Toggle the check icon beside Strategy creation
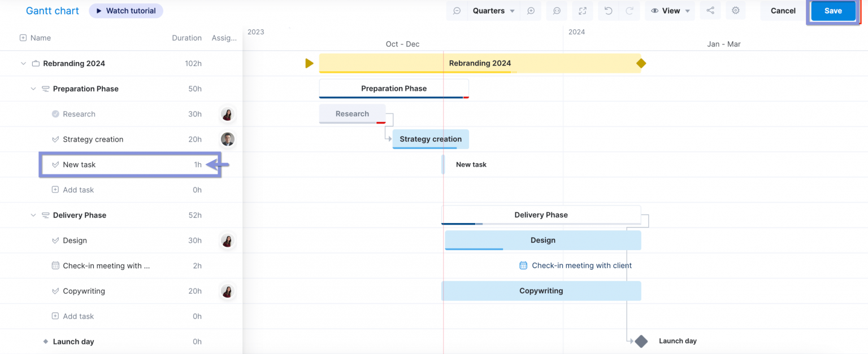This screenshot has height=354, width=868. click(54, 139)
